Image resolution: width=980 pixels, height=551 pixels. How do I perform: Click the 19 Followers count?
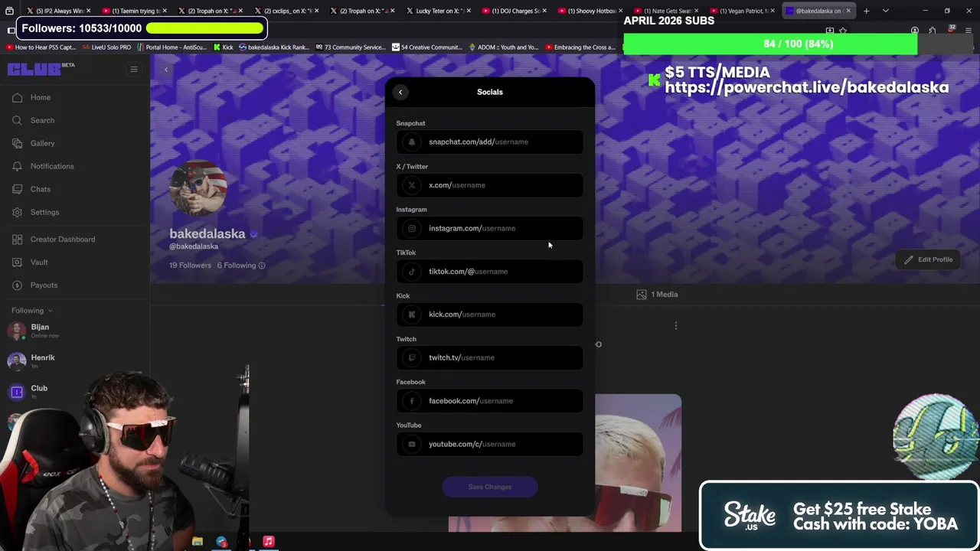[190, 266]
